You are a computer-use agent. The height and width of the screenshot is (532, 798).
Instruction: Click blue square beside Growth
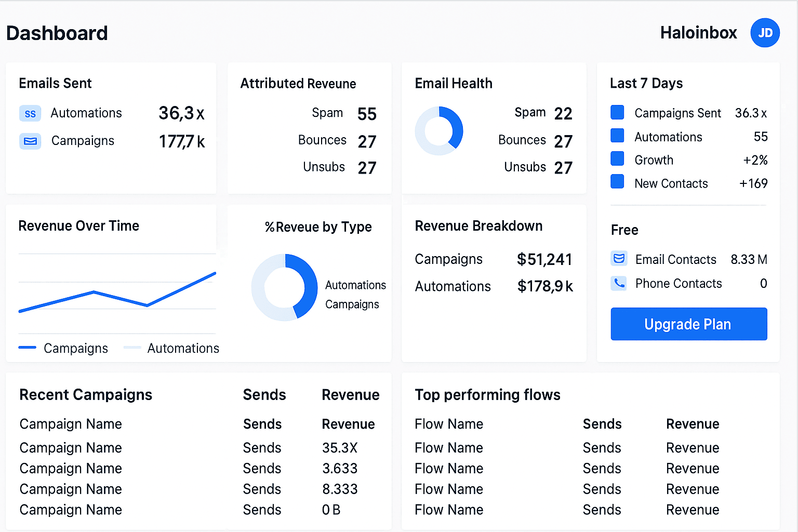617,158
